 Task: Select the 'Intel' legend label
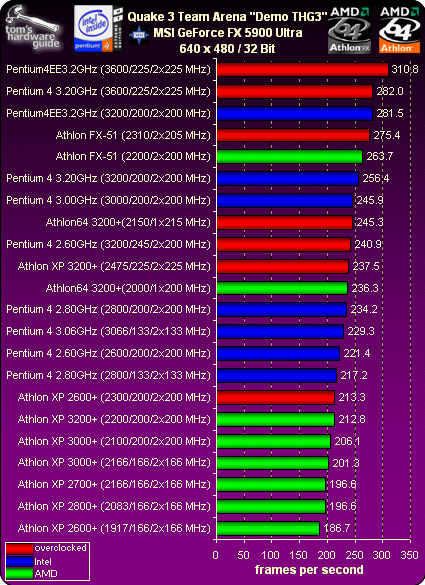pos(43,561)
